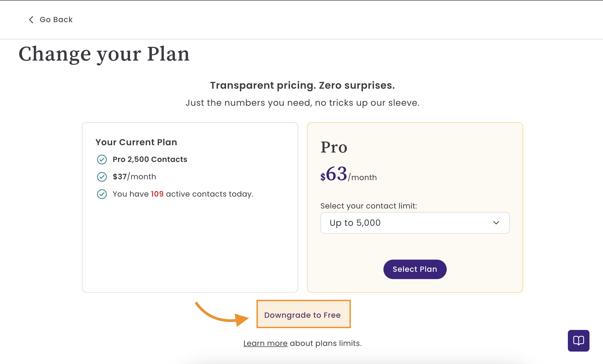This screenshot has height=364, width=603.
Task: Click the red 109 active contacts number
Action: [157, 194]
